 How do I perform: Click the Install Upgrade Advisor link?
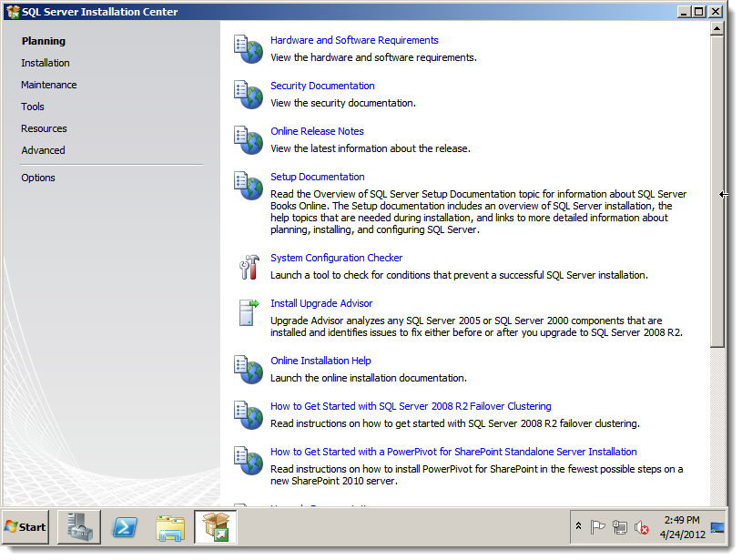pyautogui.click(x=321, y=303)
